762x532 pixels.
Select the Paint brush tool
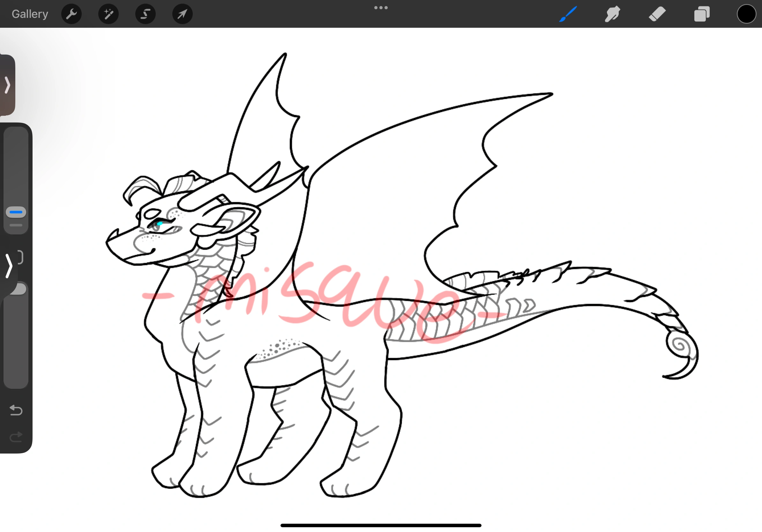(x=568, y=14)
